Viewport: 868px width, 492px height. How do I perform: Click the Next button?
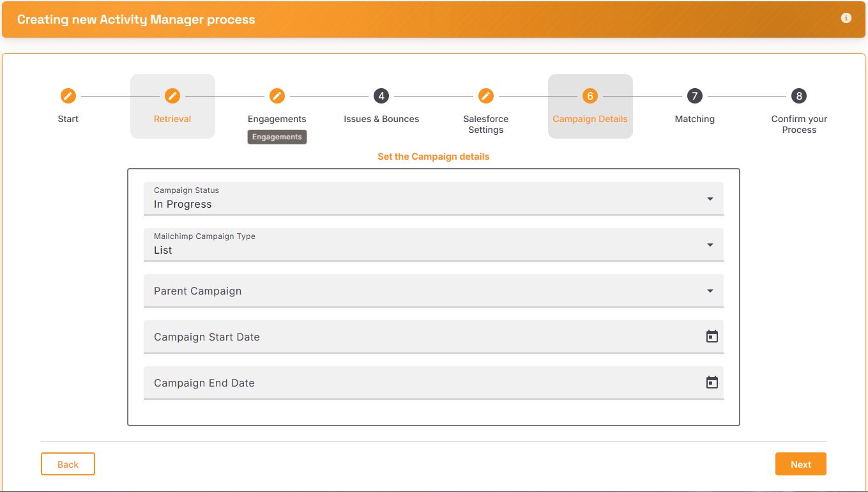(801, 464)
